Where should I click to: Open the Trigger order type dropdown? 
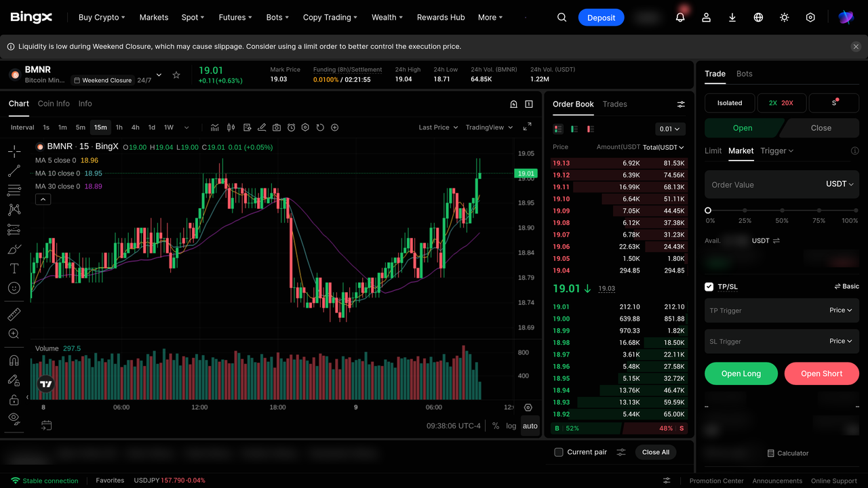click(777, 150)
